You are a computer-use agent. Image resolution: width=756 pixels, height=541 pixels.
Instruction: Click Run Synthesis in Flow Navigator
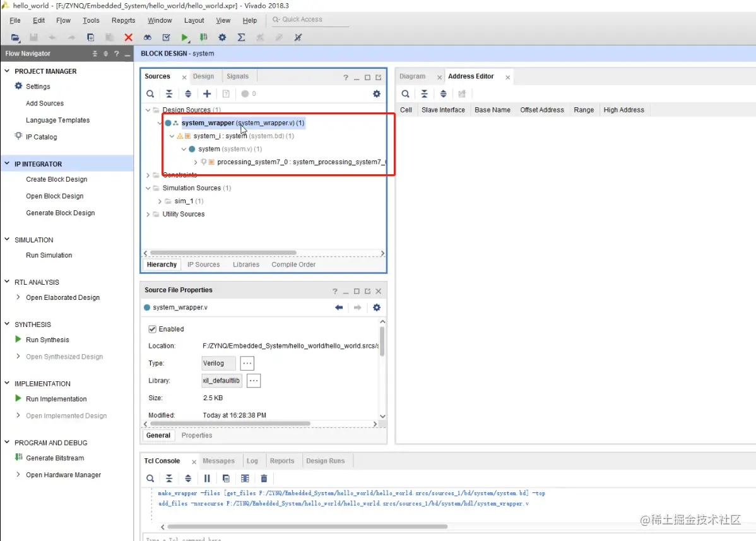pyautogui.click(x=47, y=340)
